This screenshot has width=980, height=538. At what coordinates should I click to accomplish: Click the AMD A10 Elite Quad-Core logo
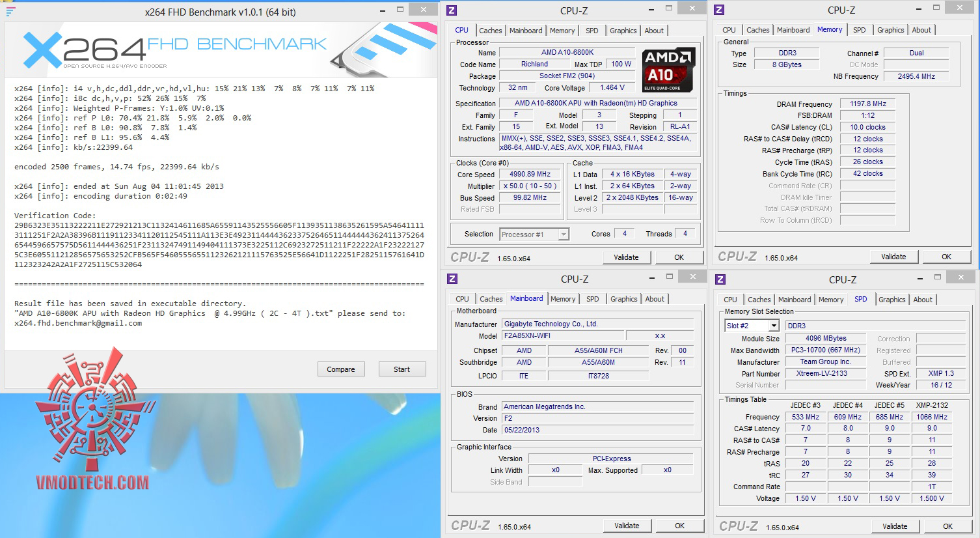click(669, 70)
